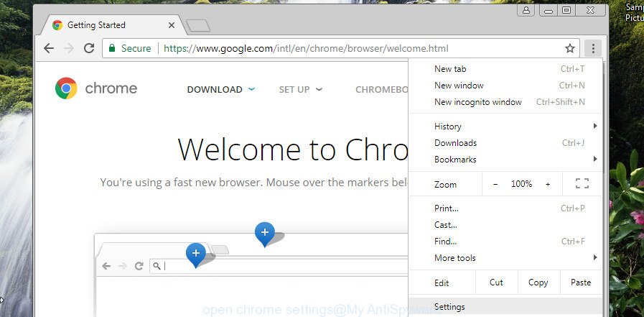Image resolution: width=644 pixels, height=317 pixels.
Task: Expand the History submenu
Action: 505,127
